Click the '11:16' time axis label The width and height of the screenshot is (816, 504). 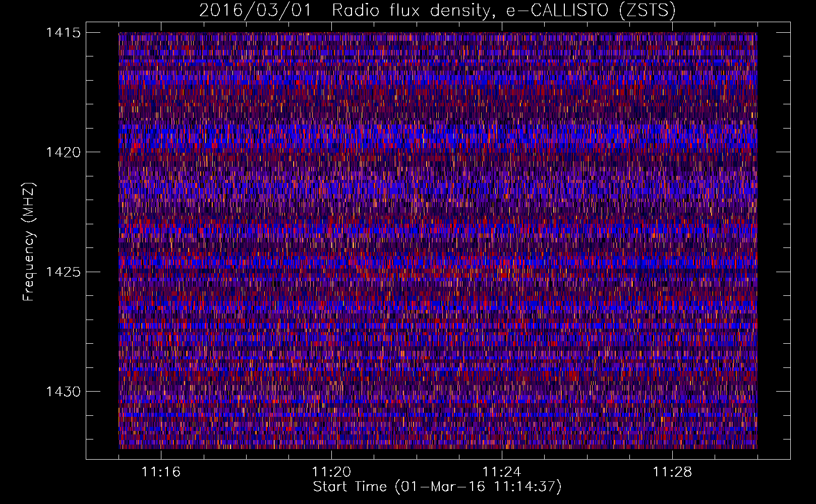tap(161, 472)
